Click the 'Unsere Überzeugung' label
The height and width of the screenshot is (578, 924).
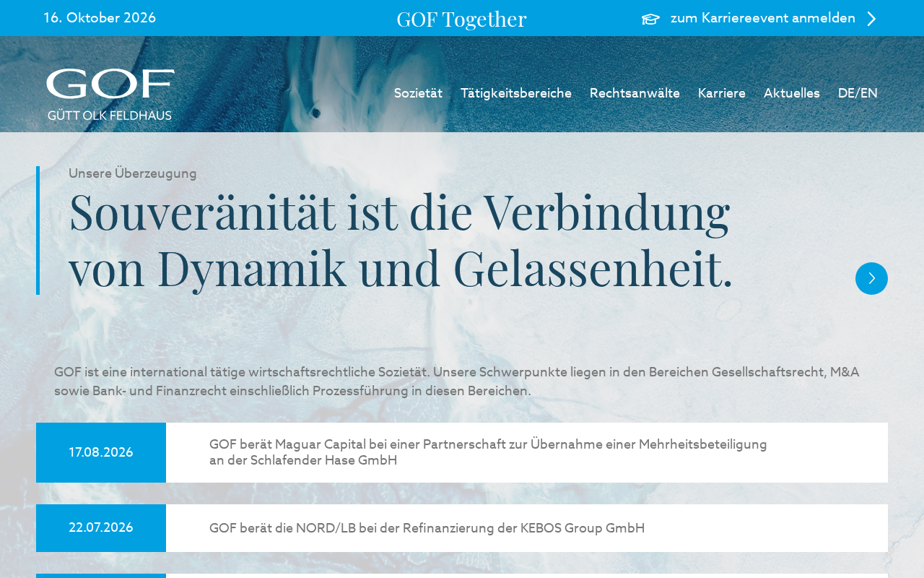133,173
